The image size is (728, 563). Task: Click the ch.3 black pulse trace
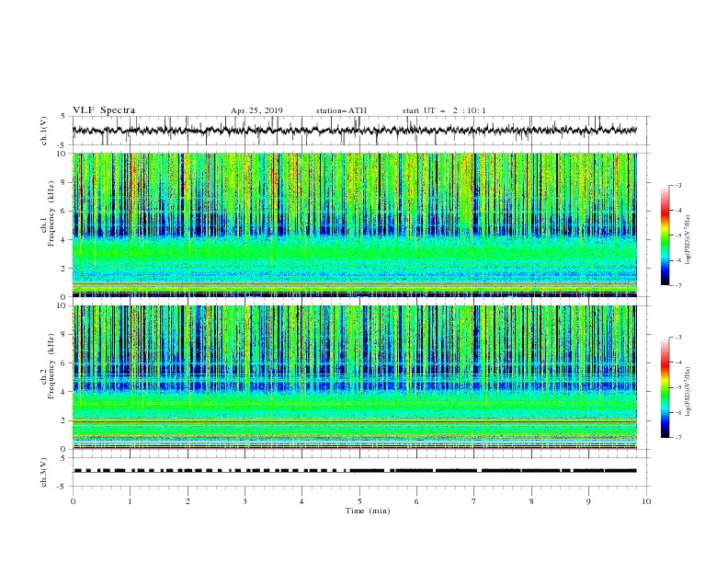[355, 471]
